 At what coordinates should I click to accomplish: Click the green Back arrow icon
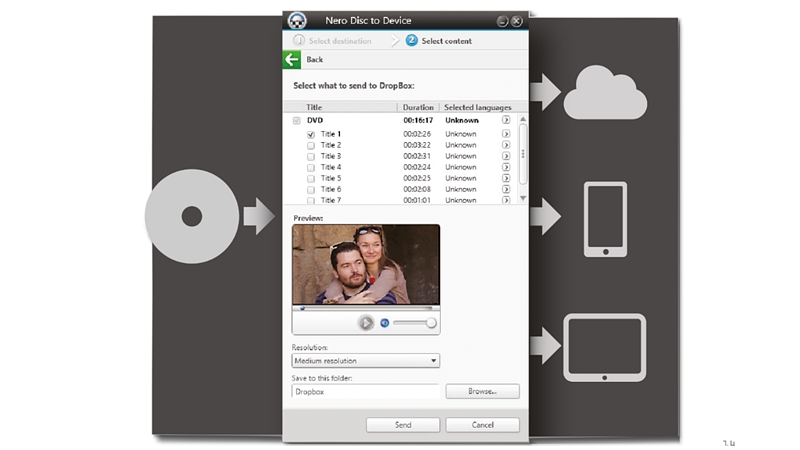pyautogui.click(x=292, y=60)
